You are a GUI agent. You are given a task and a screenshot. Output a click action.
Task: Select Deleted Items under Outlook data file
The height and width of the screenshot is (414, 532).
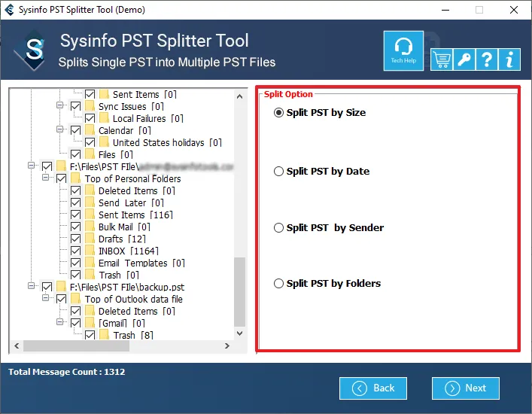137,311
